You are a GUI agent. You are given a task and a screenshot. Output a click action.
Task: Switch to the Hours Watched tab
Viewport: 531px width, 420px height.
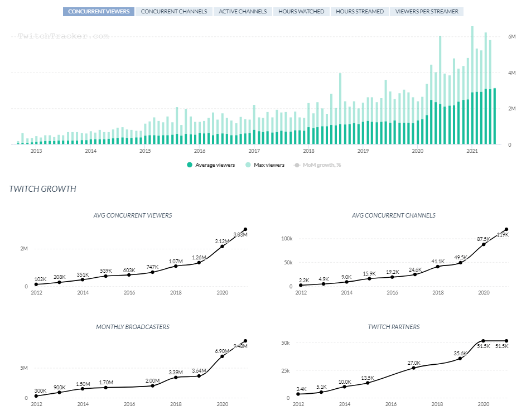[301, 12]
